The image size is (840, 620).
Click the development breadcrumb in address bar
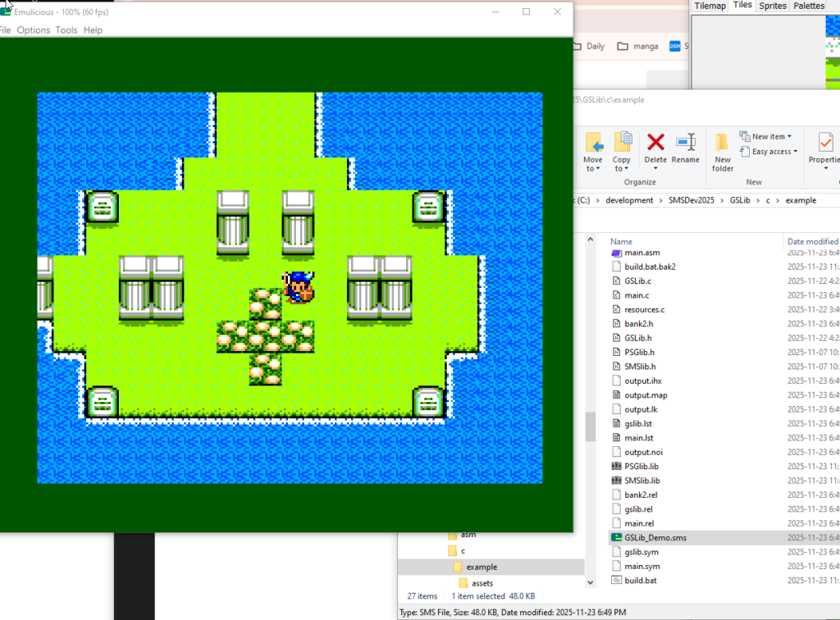(629, 200)
